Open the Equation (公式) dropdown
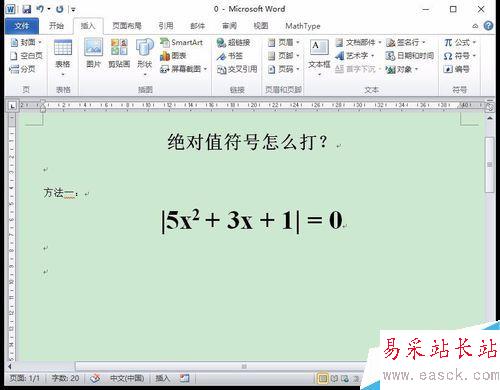Image resolution: width=500 pixels, height=390 pixels. [x=460, y=42]
